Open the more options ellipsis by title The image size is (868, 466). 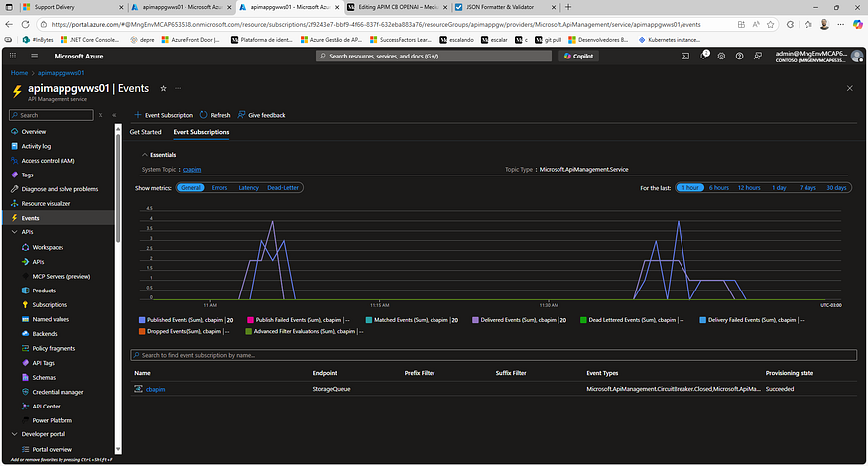point(178,88)
